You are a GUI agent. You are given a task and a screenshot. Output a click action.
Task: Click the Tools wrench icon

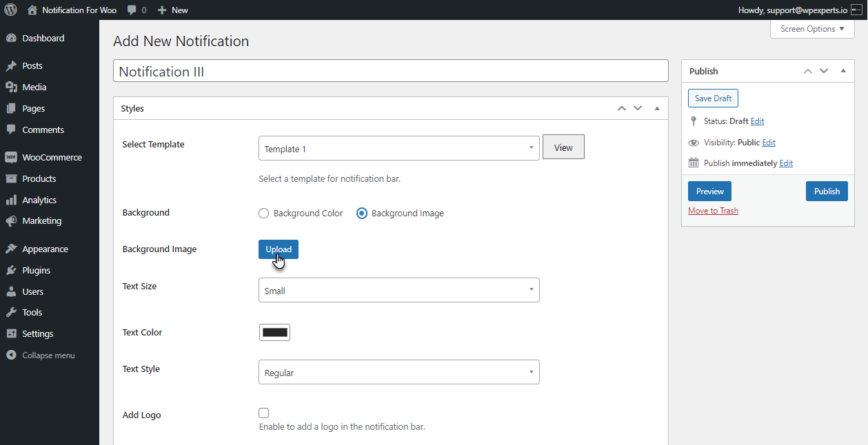pyautogui.click(x=11, y=313)
